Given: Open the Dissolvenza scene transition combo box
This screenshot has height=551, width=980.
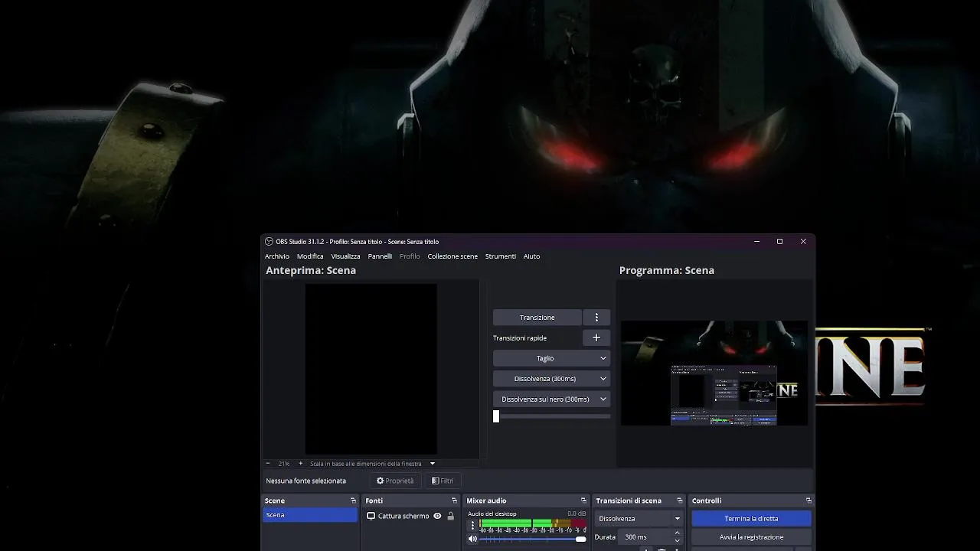Looking at the screenshot, I should pyautogui.click(x=639, y=518).
